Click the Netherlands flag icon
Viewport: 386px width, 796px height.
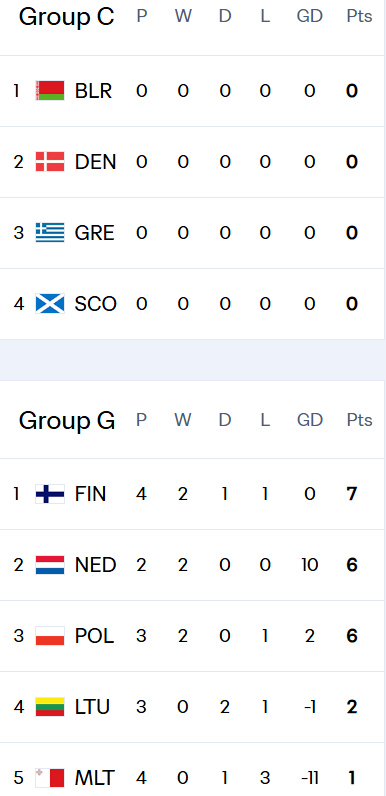pos(50,565)
